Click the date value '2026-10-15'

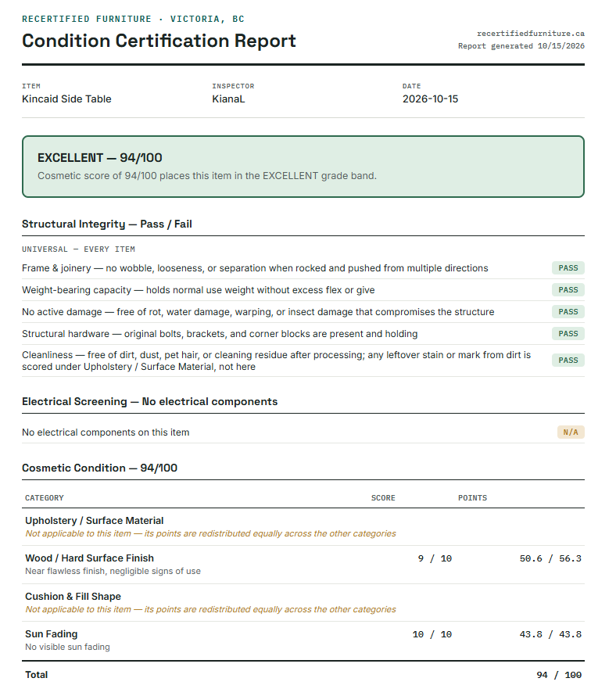click(x=430, y=99)
